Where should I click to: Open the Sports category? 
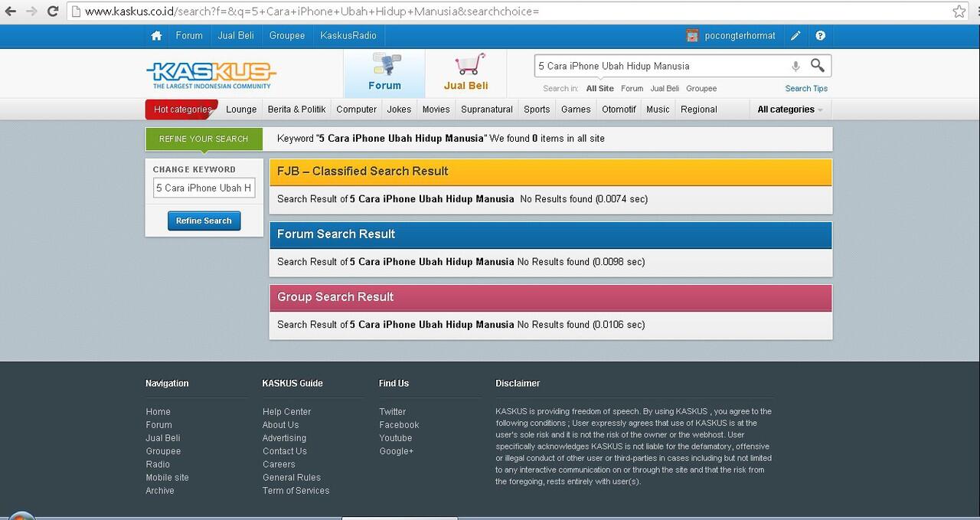(x=537, y=110)
